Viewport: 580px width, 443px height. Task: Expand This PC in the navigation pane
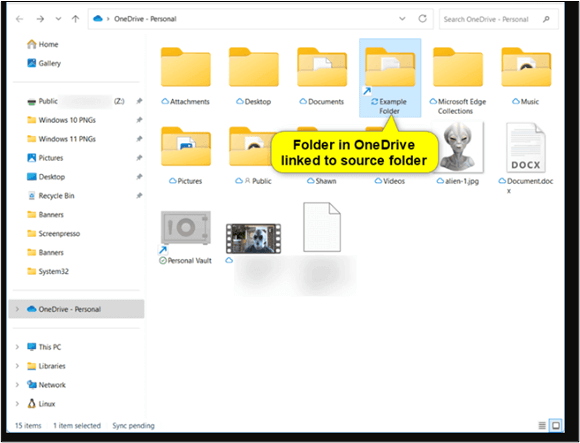[x=17, y=347]
